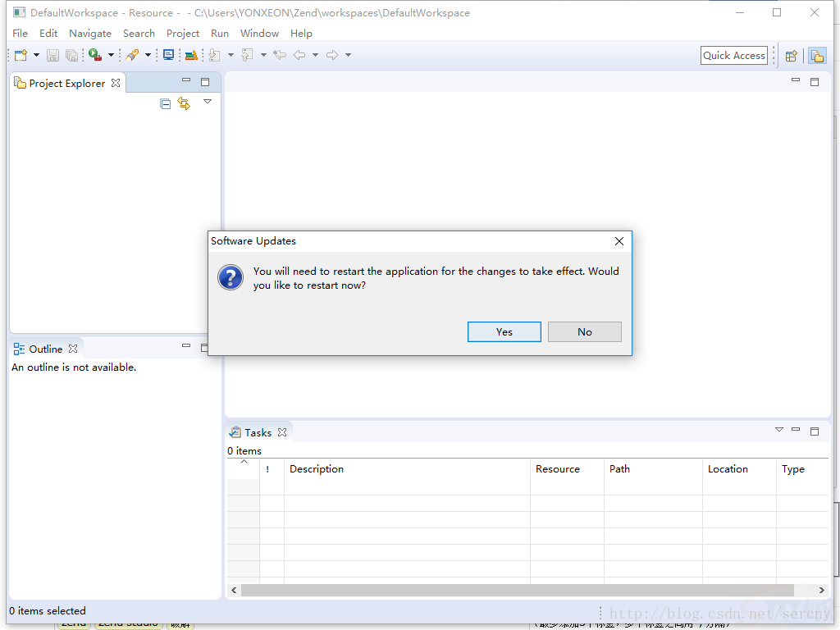This screenshot has height=630, width=840.
Task: Click the Previous Annotation icon
Action: point(247,55)
